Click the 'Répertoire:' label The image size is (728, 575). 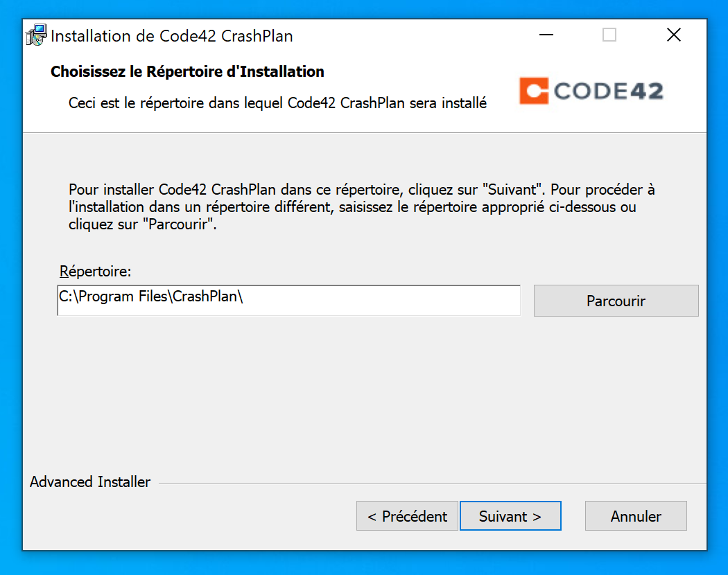pos(95,271)
